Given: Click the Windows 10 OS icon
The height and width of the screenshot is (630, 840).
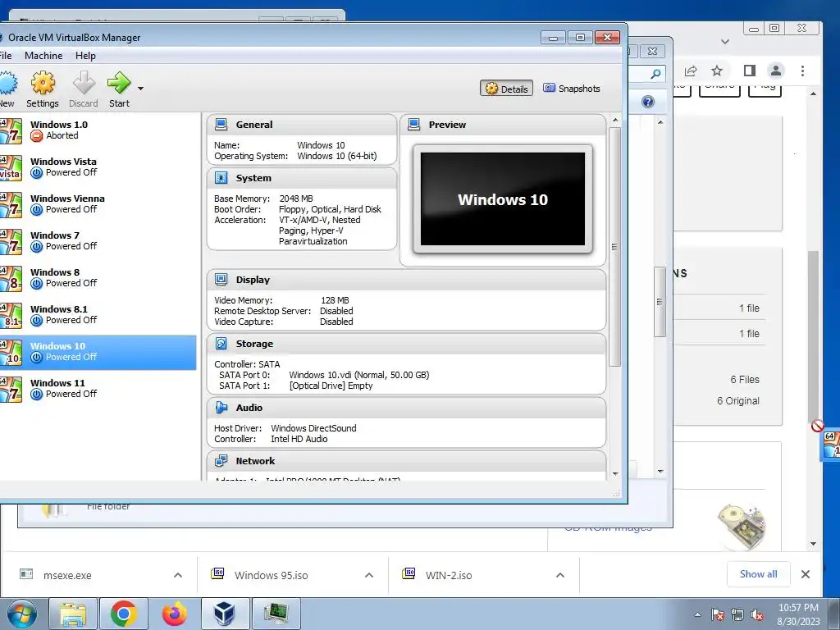Looking at the screenshot, I should [x=11, y=353].
